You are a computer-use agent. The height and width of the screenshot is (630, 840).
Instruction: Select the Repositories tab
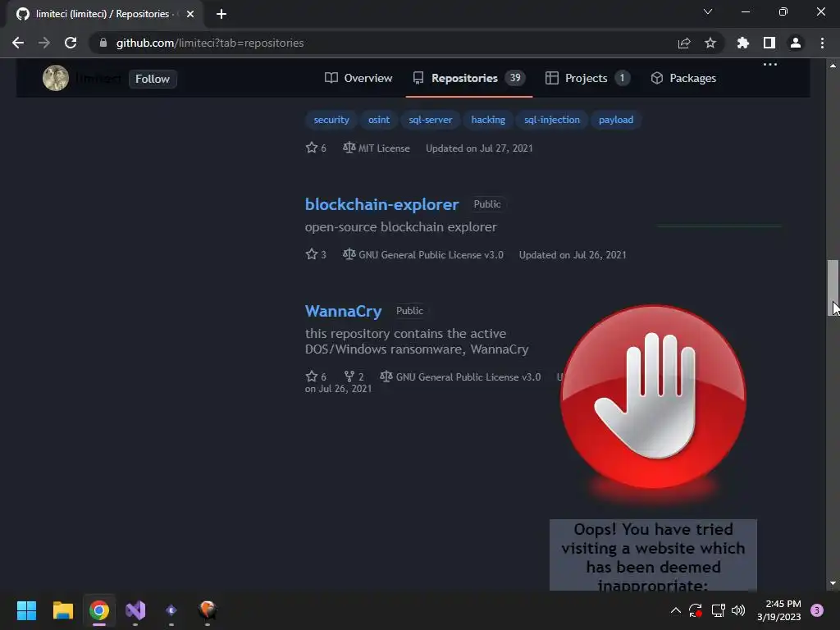tap(468, 78)
